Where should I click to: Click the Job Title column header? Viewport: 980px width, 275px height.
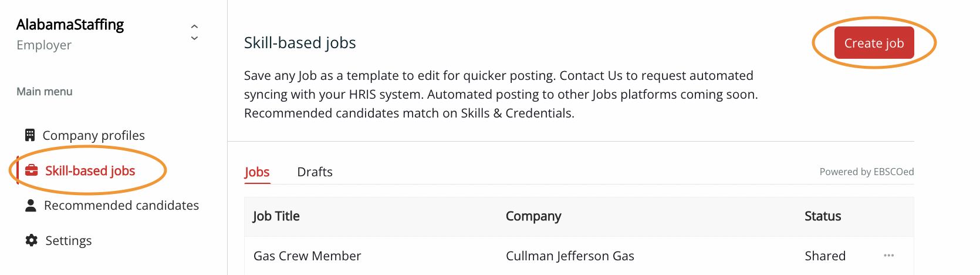point(276,216)
